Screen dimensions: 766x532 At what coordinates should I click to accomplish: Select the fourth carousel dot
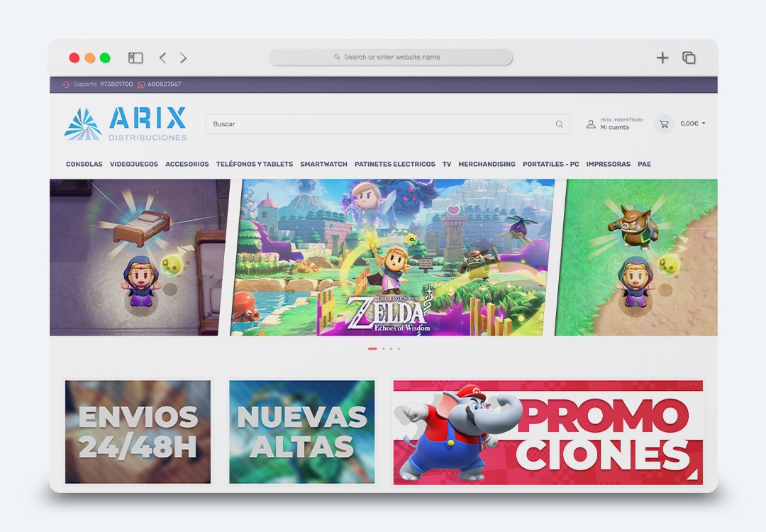point(399,349)
